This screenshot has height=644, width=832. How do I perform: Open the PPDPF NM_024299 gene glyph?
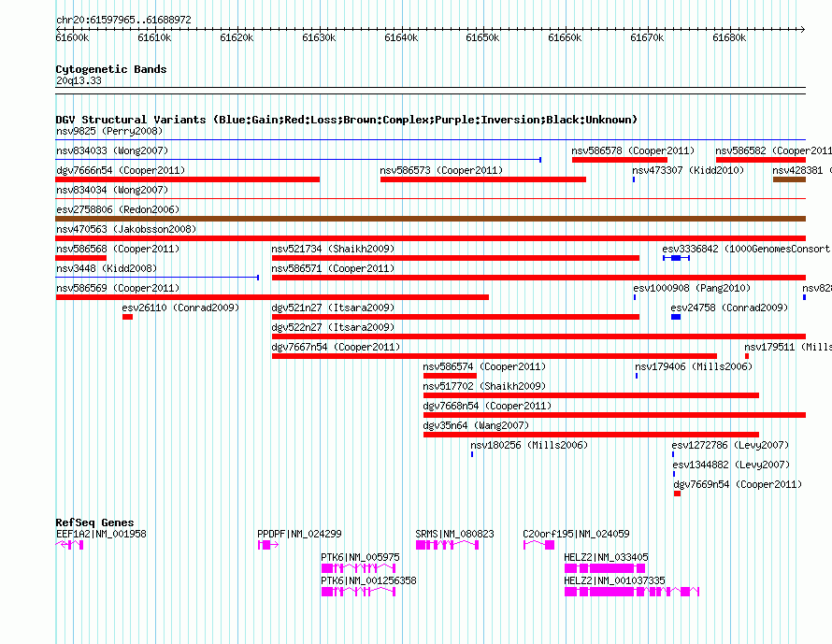pyautogui.click(x=268, y=545)
